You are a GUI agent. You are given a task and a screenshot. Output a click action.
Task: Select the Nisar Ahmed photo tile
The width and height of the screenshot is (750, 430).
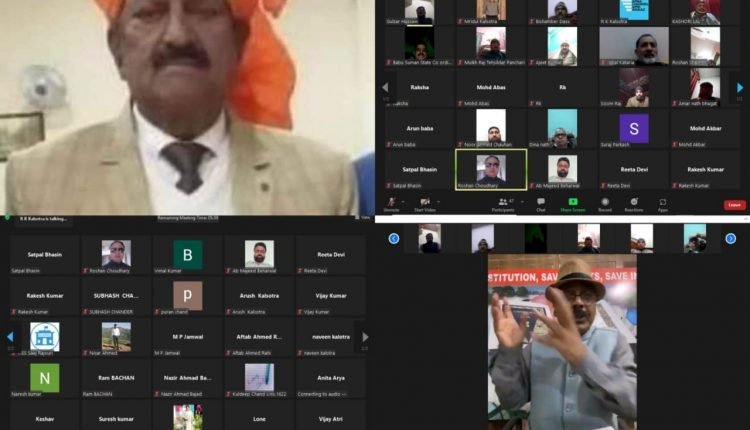[x=116, y=337]
